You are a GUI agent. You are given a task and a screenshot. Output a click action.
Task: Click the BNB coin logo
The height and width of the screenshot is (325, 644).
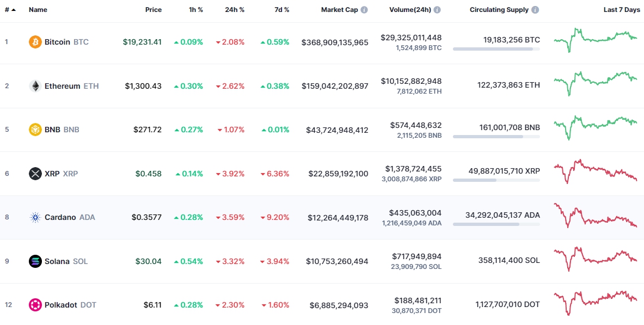point(35,130)
